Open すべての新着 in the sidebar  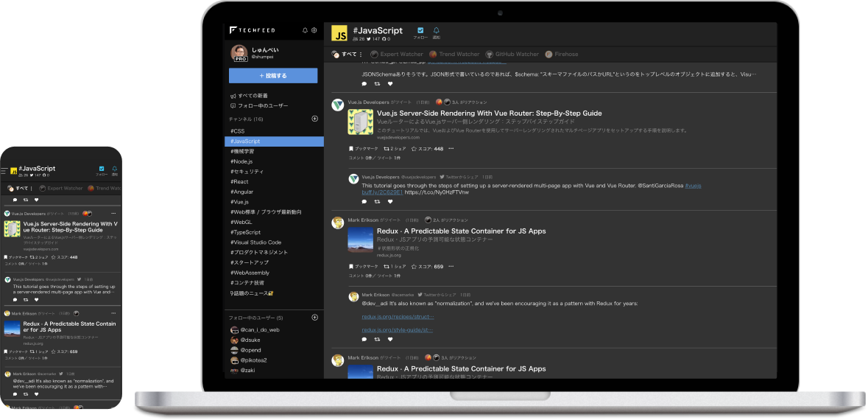click(249, 96)
